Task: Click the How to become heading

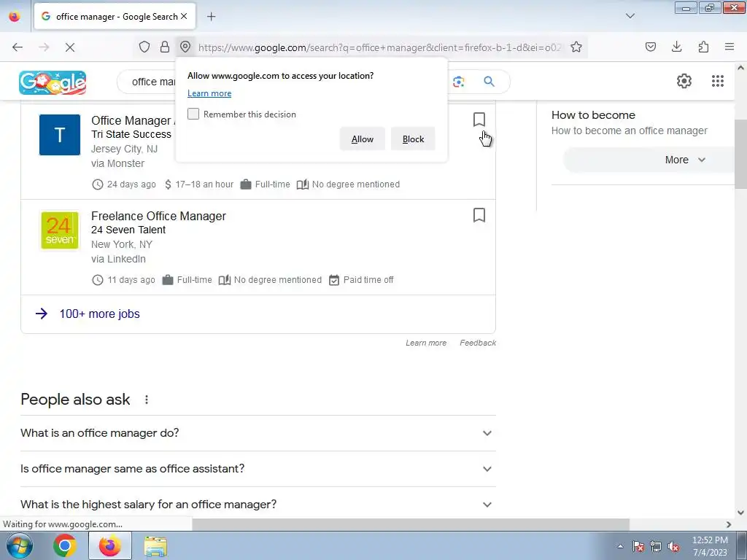Action: [x=593, y=115]
